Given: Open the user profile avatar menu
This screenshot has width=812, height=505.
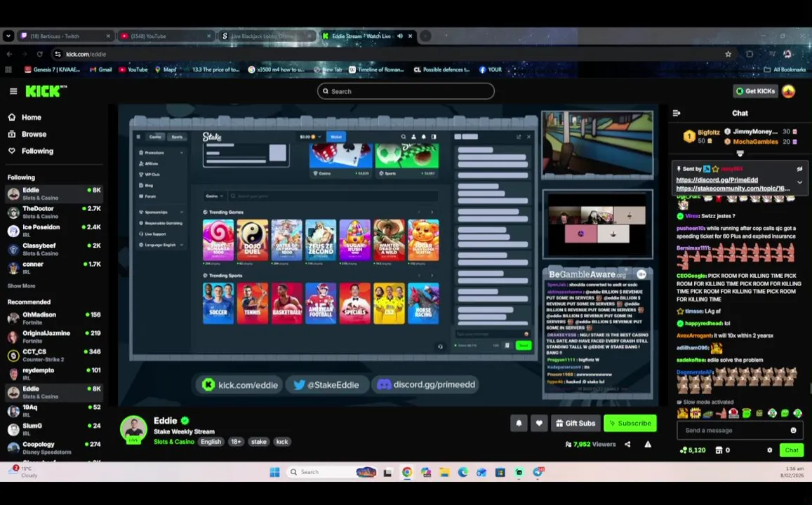Looking at the screenshot, I should coord(789,91).
